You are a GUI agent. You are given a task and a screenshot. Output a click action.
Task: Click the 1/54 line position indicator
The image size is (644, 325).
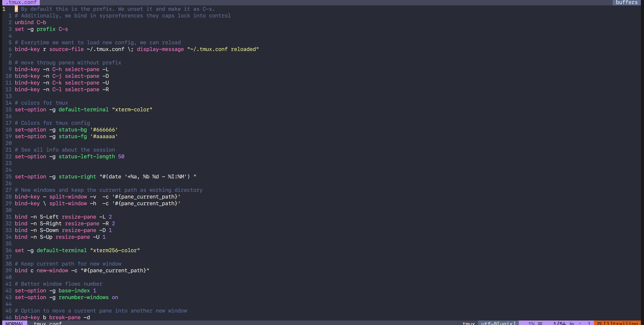(559, 323)
